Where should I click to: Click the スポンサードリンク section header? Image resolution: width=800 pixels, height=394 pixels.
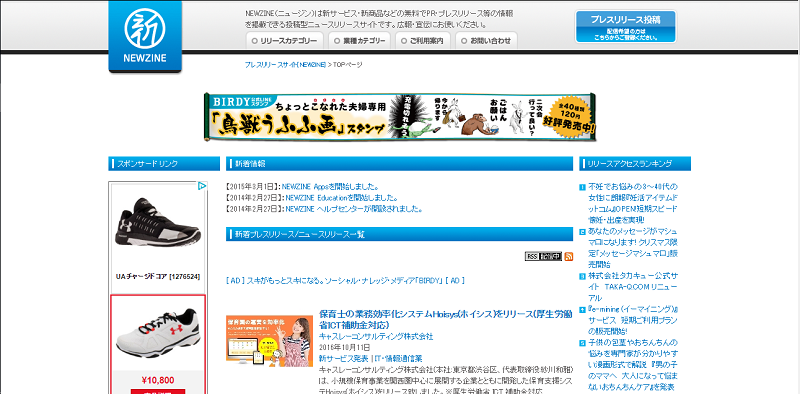(164, 163)
